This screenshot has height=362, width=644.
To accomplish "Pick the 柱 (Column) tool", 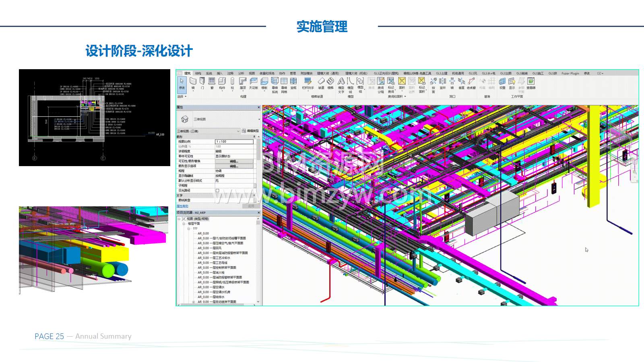I will tap(232, 83).
